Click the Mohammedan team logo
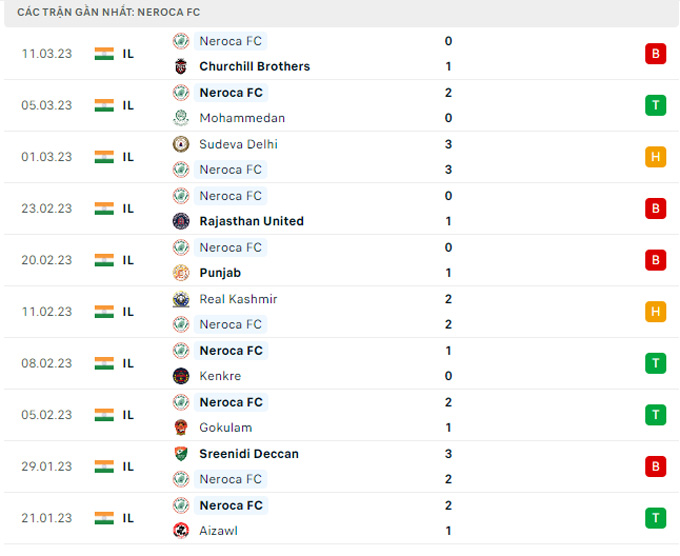Viewport: 680px width, 556px height. 181,118
